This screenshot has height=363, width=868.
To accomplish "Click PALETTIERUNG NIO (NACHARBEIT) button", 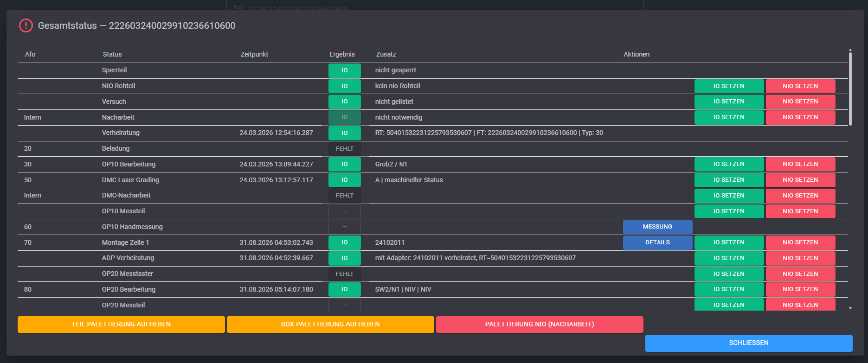I will pos(540,325).
